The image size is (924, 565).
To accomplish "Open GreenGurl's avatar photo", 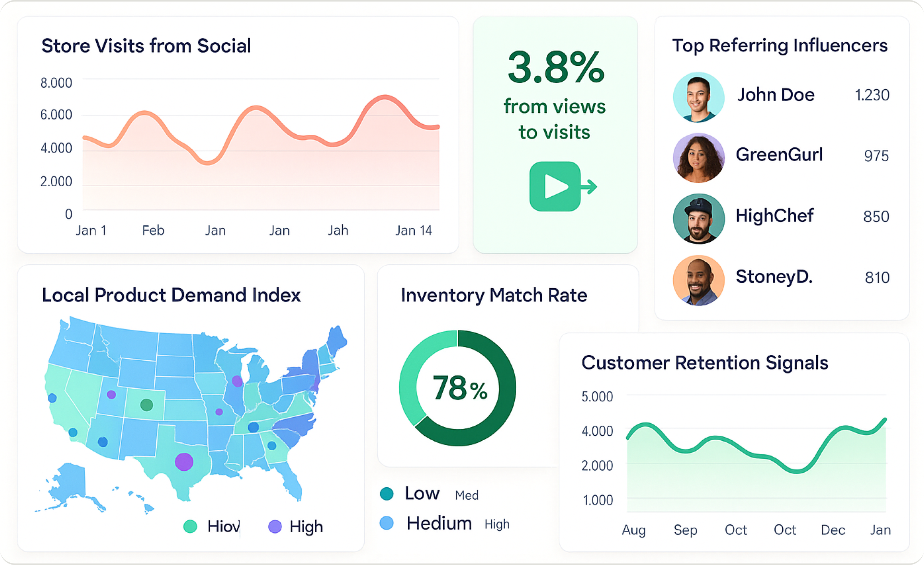I will pos(698,158).
